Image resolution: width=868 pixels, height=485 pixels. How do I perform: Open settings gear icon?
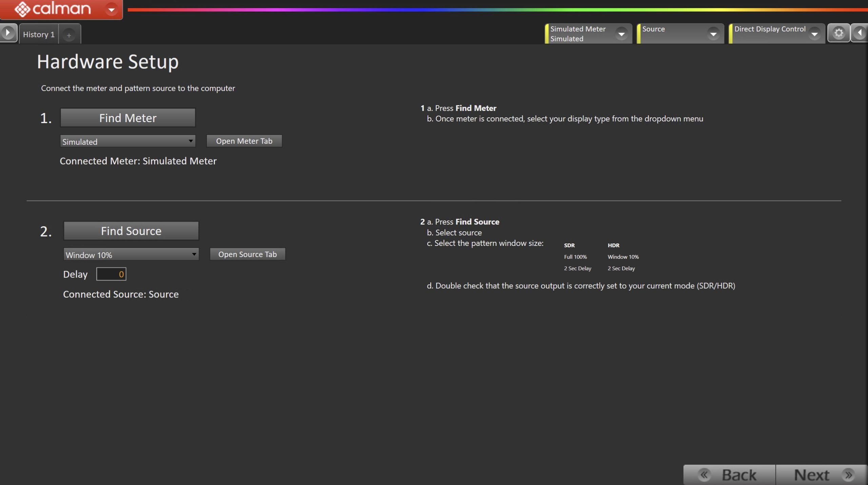pos(839,33)
